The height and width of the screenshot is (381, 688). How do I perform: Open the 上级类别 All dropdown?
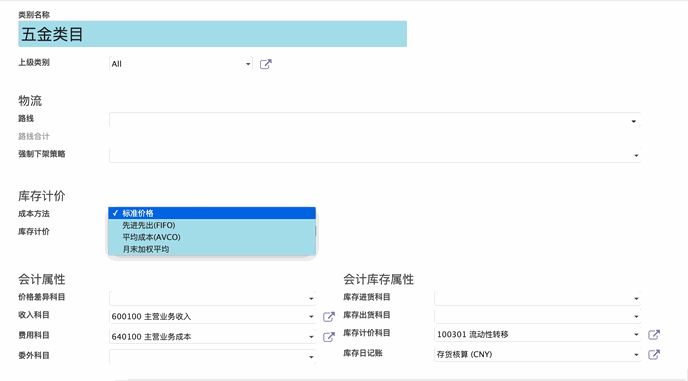pyautogui.click(x=248, y=64)
